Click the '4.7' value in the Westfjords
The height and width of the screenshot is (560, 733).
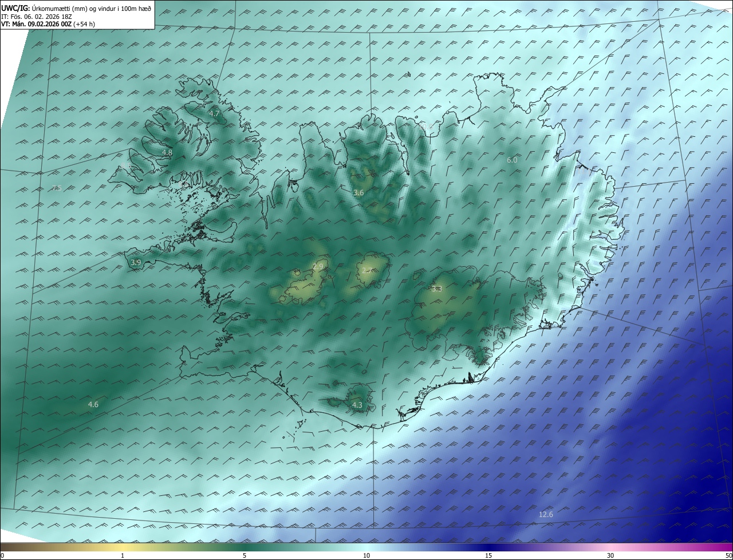point(214,114)
